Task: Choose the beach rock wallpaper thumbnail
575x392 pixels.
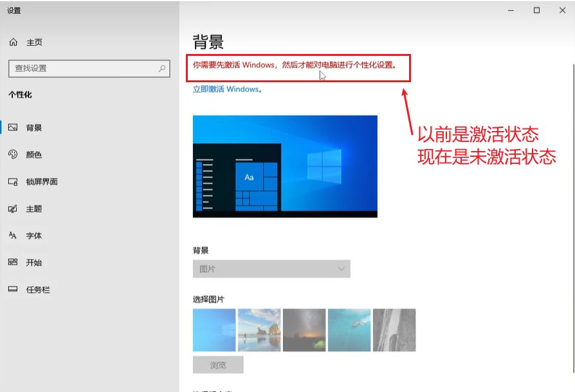Action: tap(259, 330)
